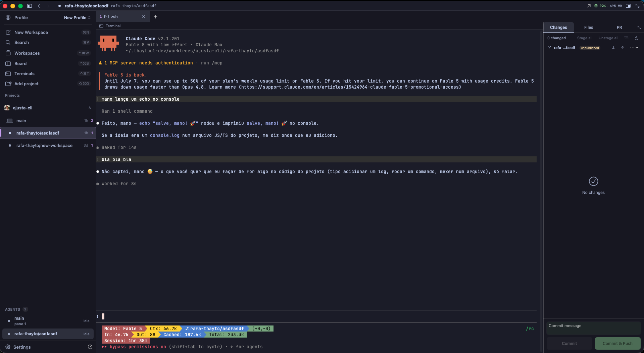
Task: Click the branch rafa-thayto/asdfasdf status segment
Action: [215, 329]
